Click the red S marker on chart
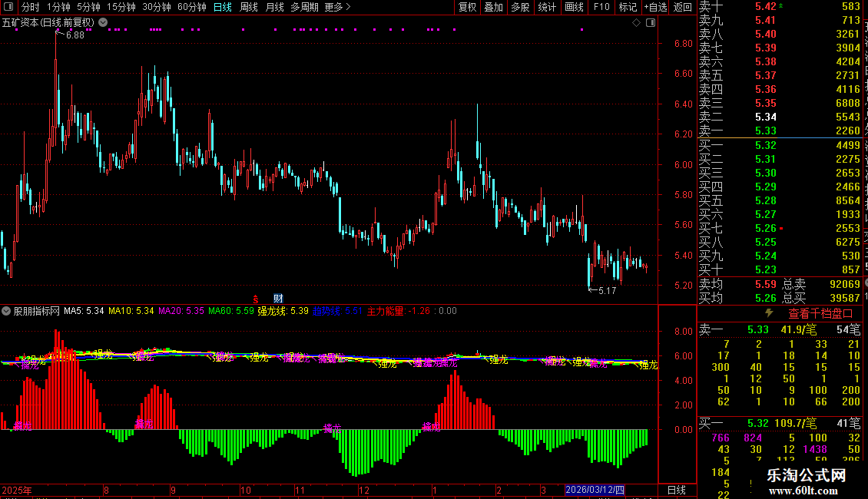 coord(256,299)
